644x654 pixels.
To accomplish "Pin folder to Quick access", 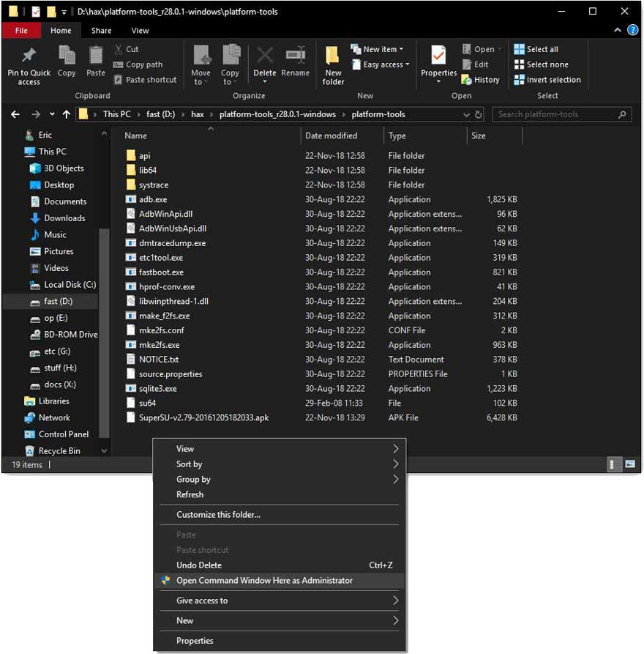I will pos(29,65).
